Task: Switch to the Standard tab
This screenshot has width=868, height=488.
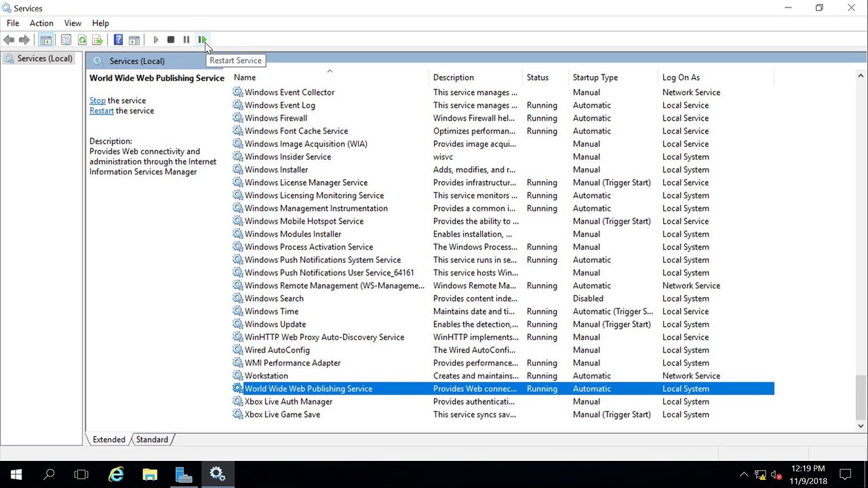Action: point(152,439)
